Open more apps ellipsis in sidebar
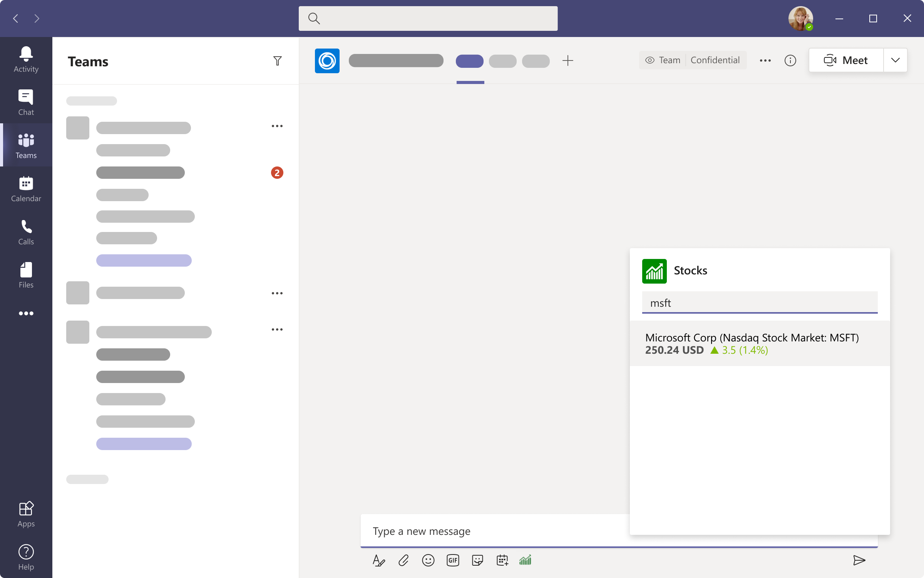Image resolution: width=924 pixels, height=578 pixels. pyautogui.click(x=26, y=313)
